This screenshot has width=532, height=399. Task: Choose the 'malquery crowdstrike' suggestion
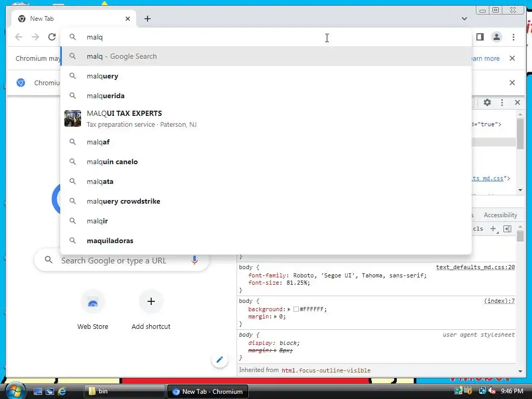pos(266,201)
